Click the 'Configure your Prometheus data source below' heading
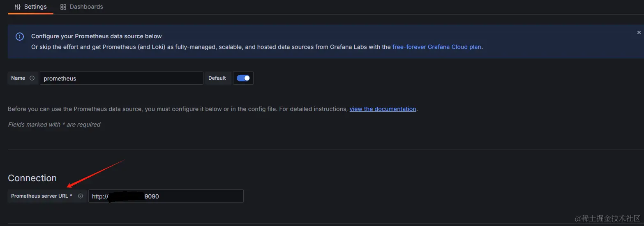The width and height of the screenshot is (644, 226). (x=97, y=36)
